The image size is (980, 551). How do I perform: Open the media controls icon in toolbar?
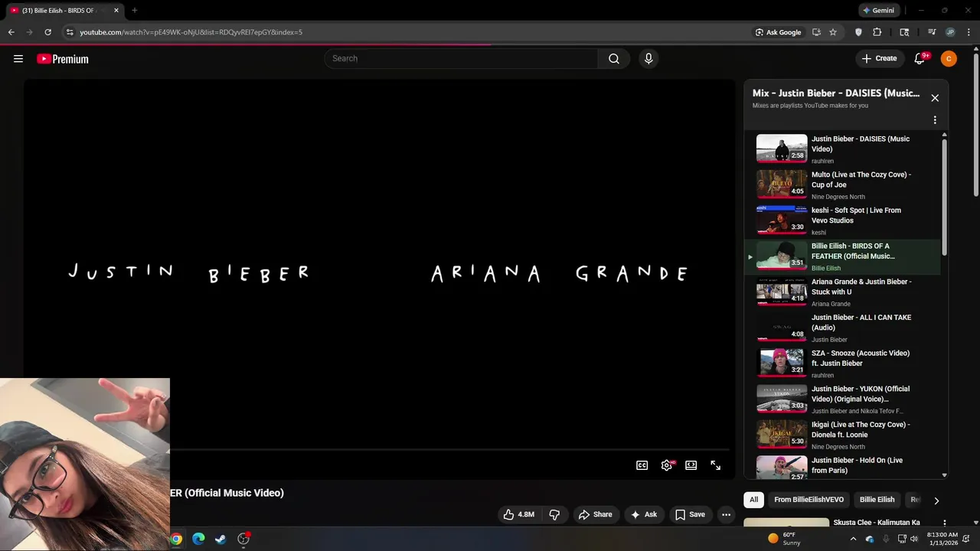click(932, 32)
